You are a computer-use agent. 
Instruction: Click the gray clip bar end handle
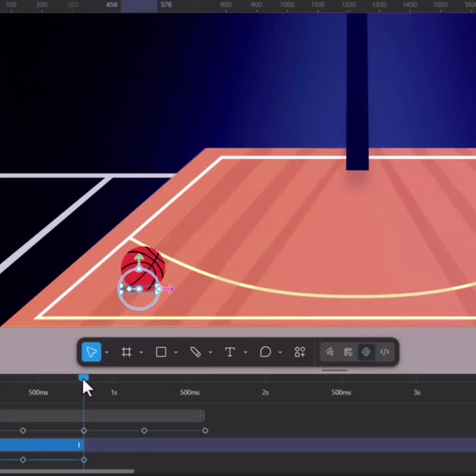pyautogui.click(x=201, y=415)
